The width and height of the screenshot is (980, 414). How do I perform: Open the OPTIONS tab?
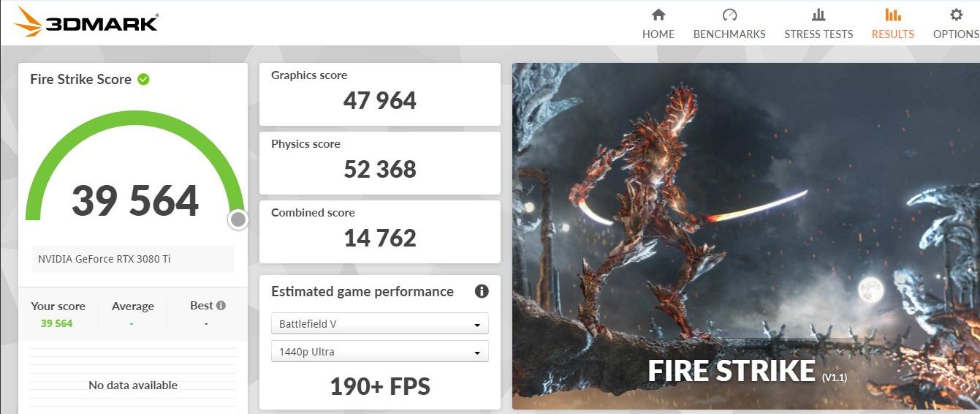tap(956, 34)
